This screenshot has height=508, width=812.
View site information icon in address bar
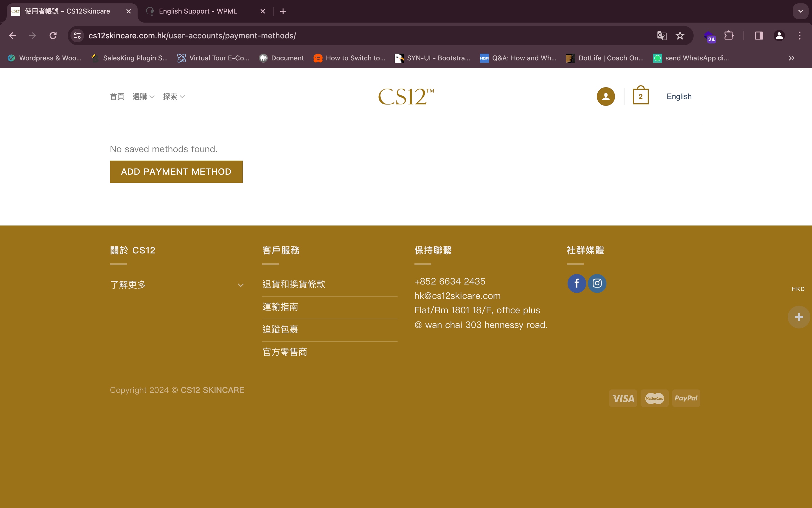tap(78, 36)
